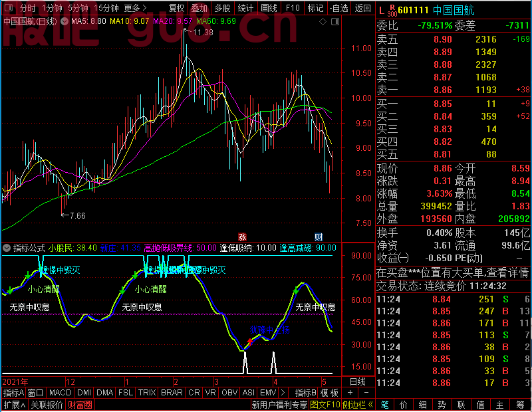Viewport: 532px width, 412px height.
Task: Click the L margin marker icon
Action: (381, 11)
